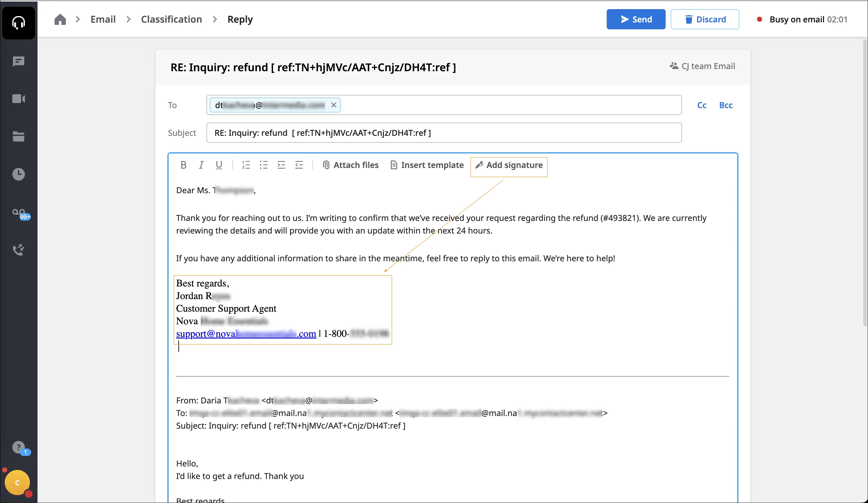Viewport: 868px width, 503px height.
Task: Open the folder sidebar icon
Action: (19, 136)
